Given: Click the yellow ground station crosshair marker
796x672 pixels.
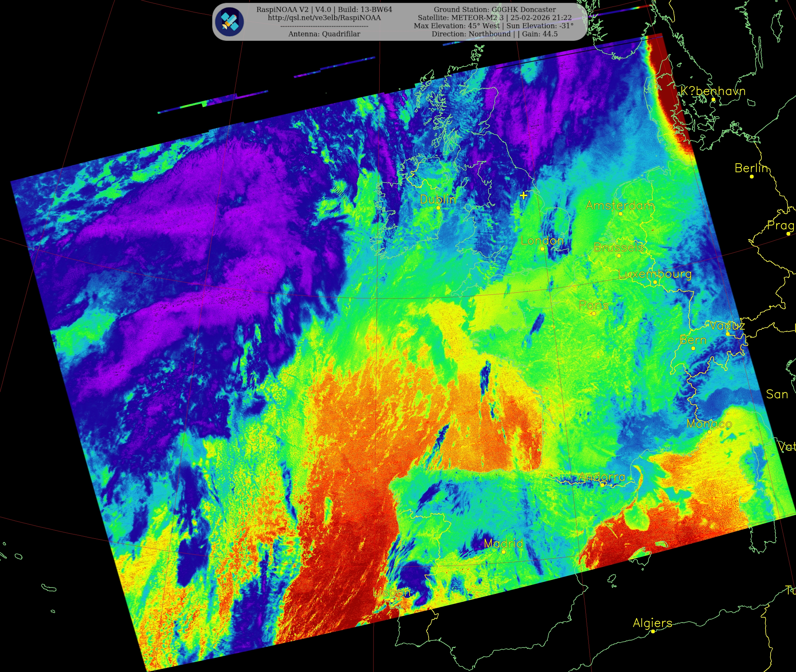Looking at the screenshot, I should click(x=523, y=196).
